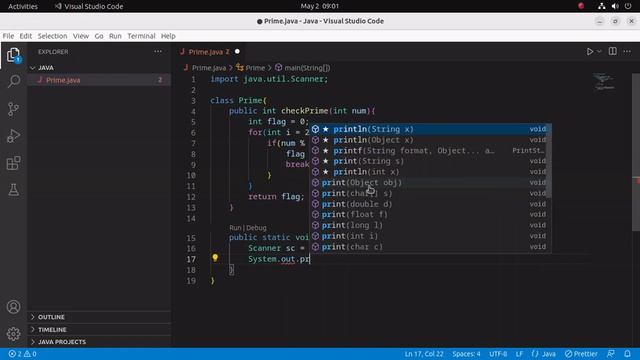Open the Testing flask view
Screen dimensions: 640x360
tap(13, 190)
